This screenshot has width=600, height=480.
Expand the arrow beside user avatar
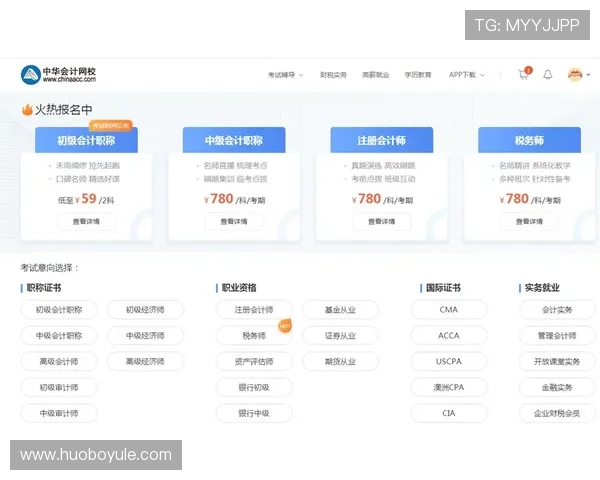[588, 75]
